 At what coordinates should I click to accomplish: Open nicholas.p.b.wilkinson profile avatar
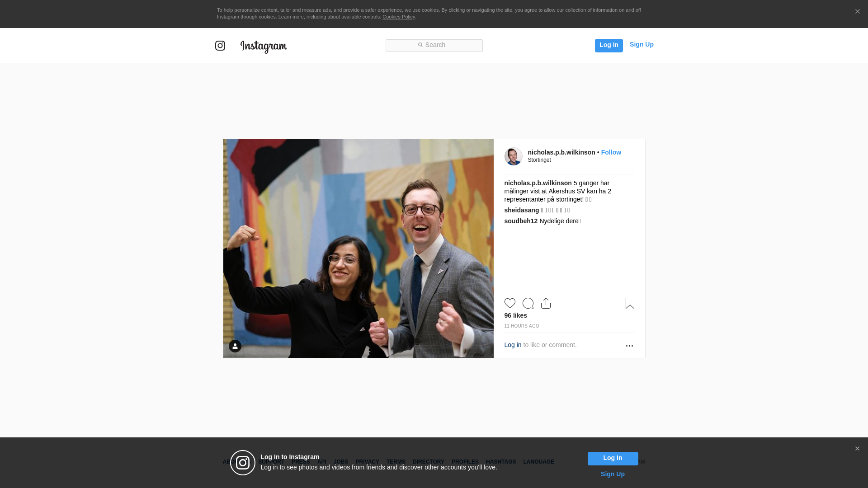click(x=513, y=156)
